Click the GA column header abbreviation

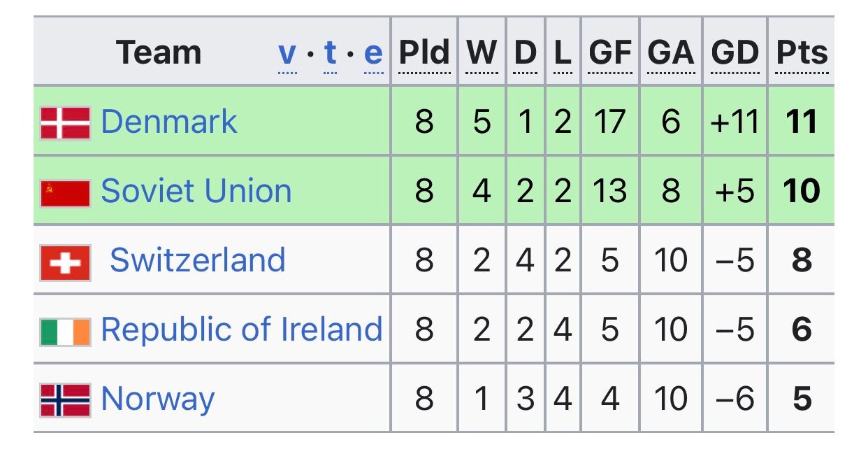(x=671, y=53)
